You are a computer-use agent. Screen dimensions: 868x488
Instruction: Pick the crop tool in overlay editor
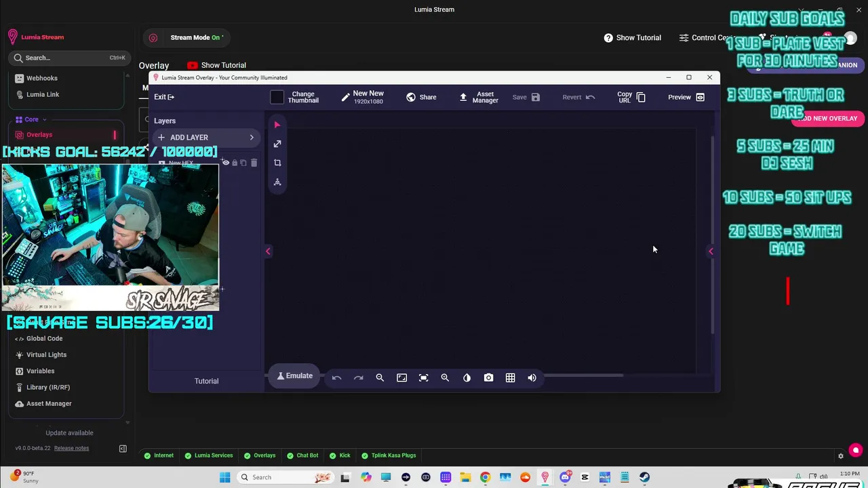pyautogui.click(x=277, y=163)
